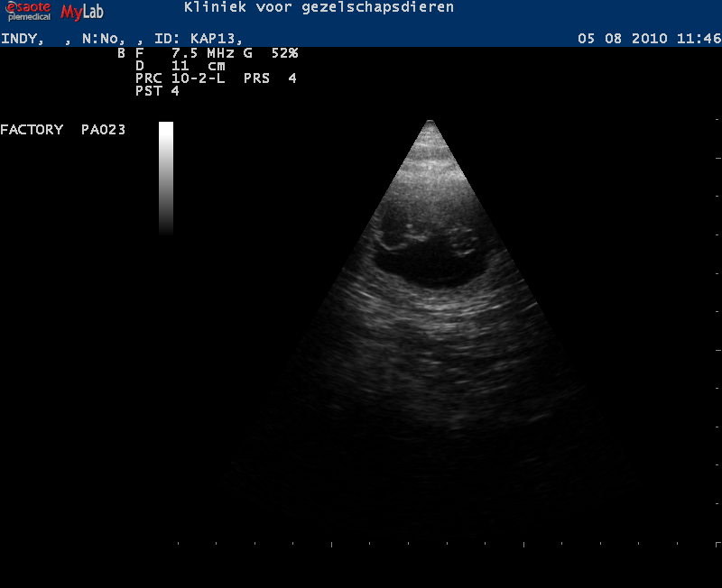The height and width of the screenshot is (588, 722).
Task: Click the gain value 'G 52%'
Action: (x=271, y=53)
